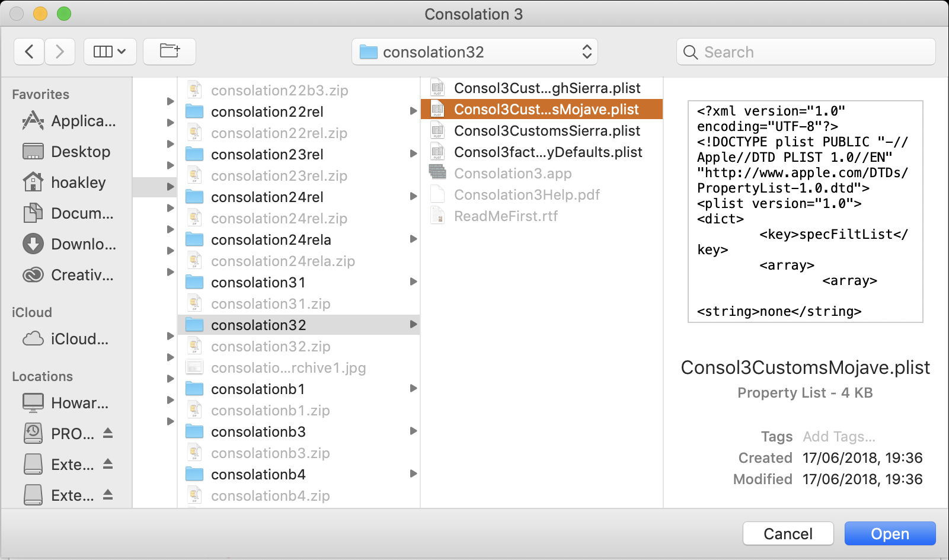This screenshot has height=560, width=949.
Task: Create a new folder with toolbar icon
Action: click(x=170, y=52)
